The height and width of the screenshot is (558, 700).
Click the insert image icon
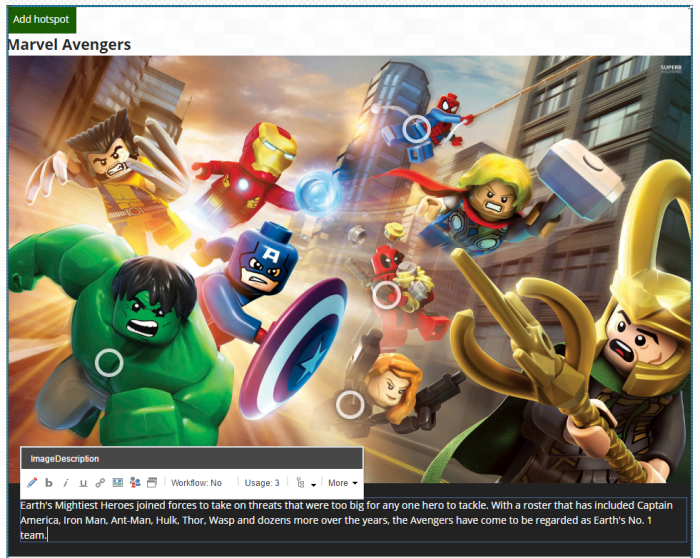(x=117, y=483)
